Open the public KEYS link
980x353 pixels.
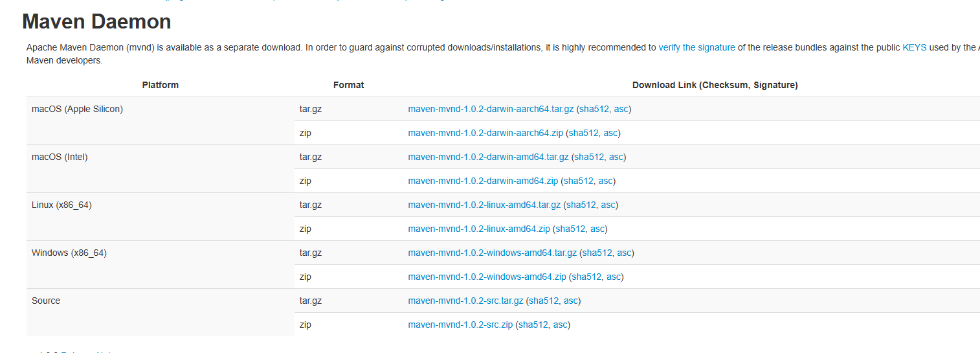(x=914, y=47)
